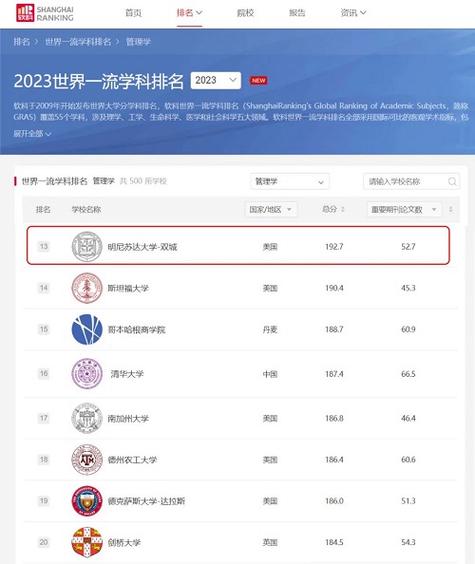475x564 pixels.
Task: Click total score 192.7
Action: point(334,247)
